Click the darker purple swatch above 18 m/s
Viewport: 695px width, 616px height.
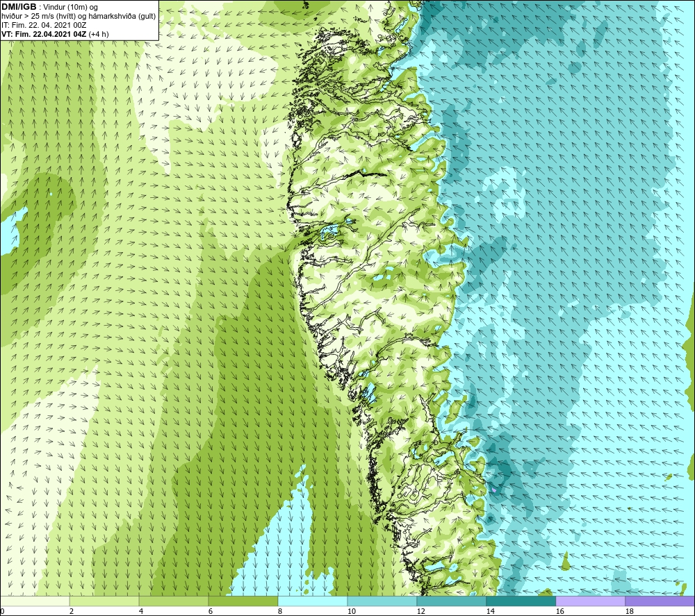[x=660, y=601]
